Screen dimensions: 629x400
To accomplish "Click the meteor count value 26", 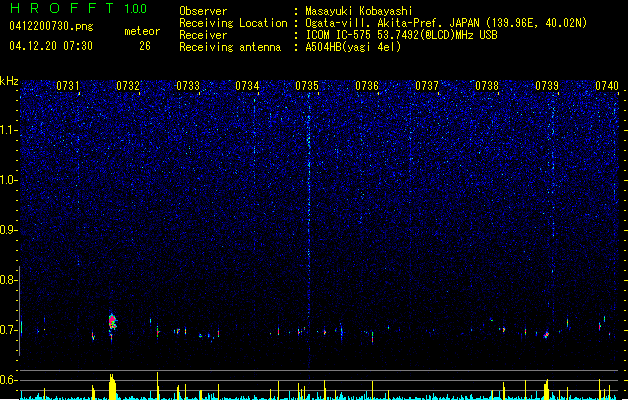I will 145,46.
